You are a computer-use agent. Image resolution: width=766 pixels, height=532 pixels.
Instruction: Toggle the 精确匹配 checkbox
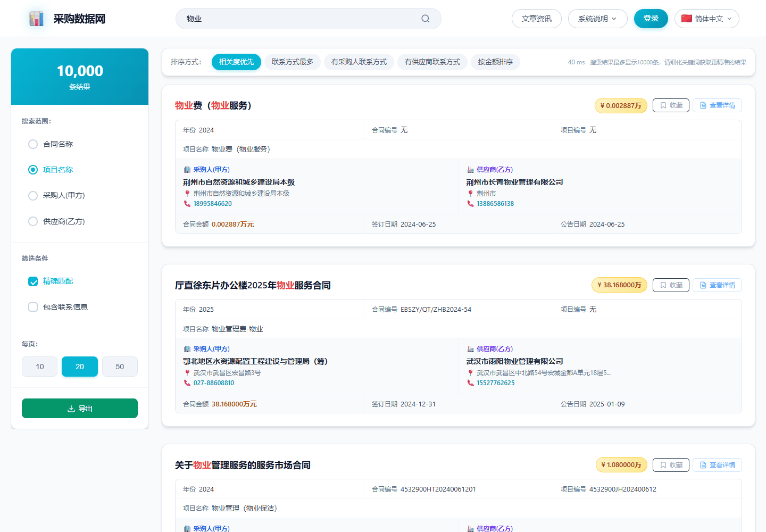click(33, 281)
